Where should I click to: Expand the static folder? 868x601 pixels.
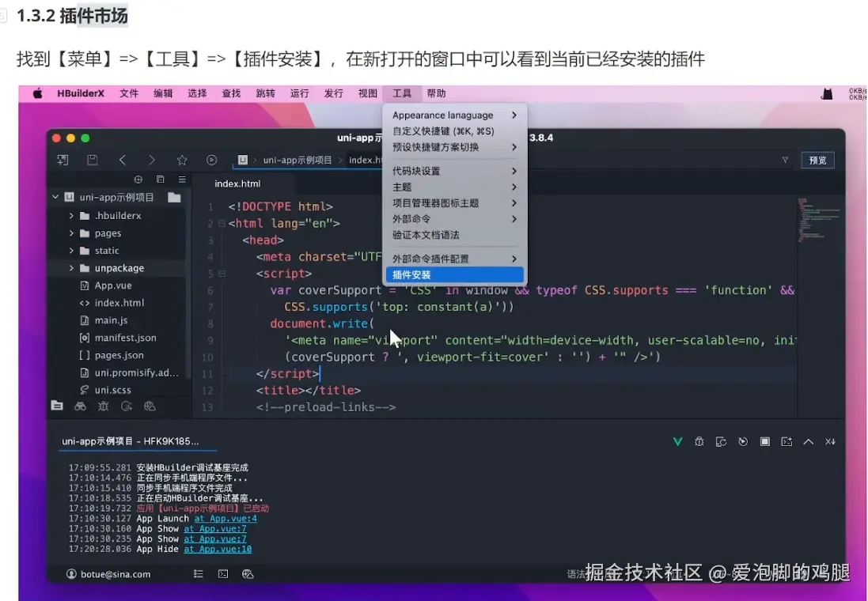71,251
